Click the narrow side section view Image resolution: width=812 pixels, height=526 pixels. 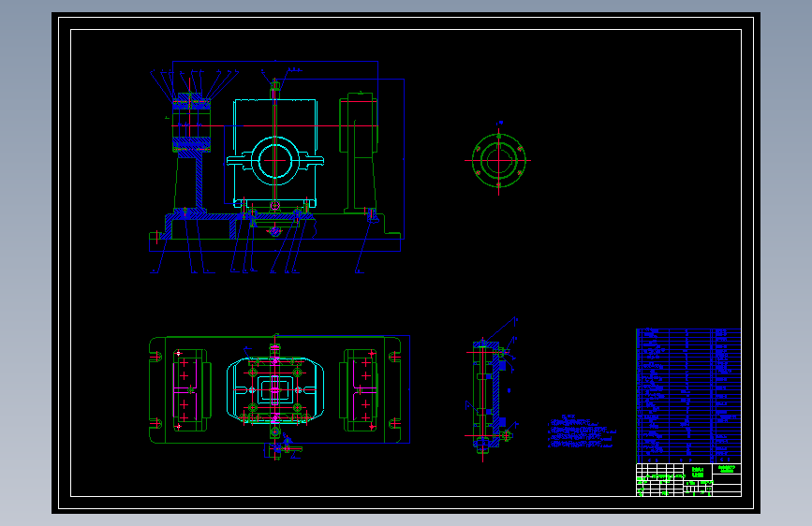click(490, 391)
